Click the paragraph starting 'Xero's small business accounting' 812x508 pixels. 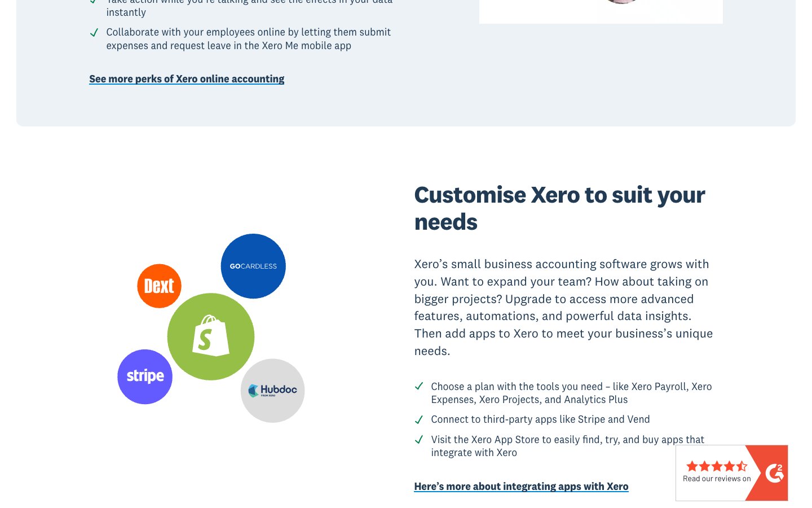[563, 307]
